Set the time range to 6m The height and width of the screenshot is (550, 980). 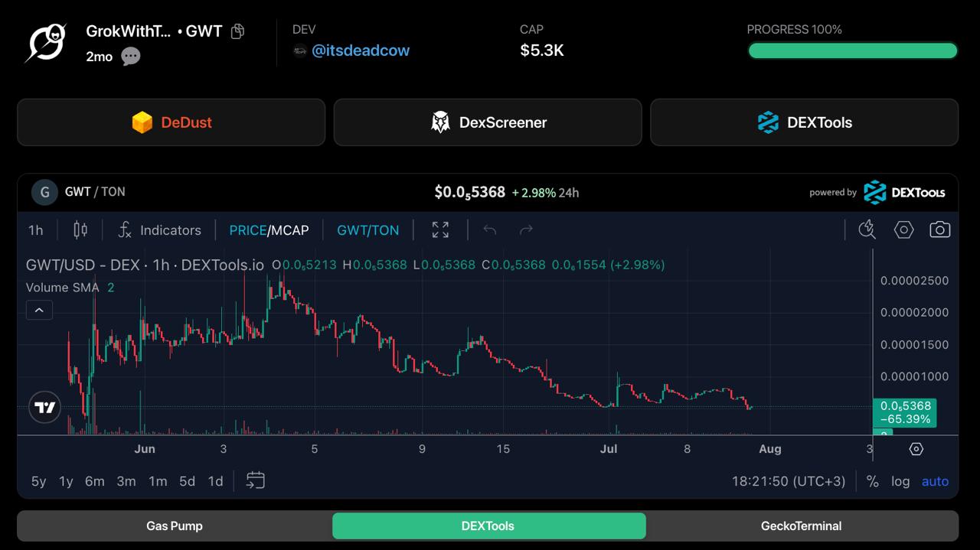(95, 481)
